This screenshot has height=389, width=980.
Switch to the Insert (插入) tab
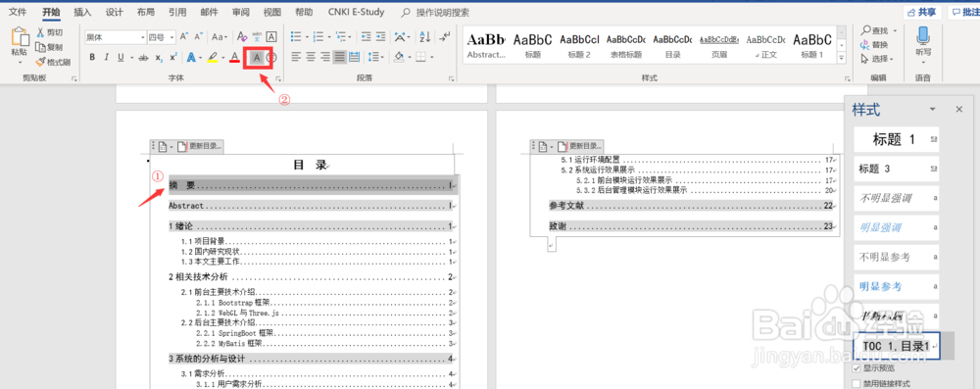tap(82, 12)
